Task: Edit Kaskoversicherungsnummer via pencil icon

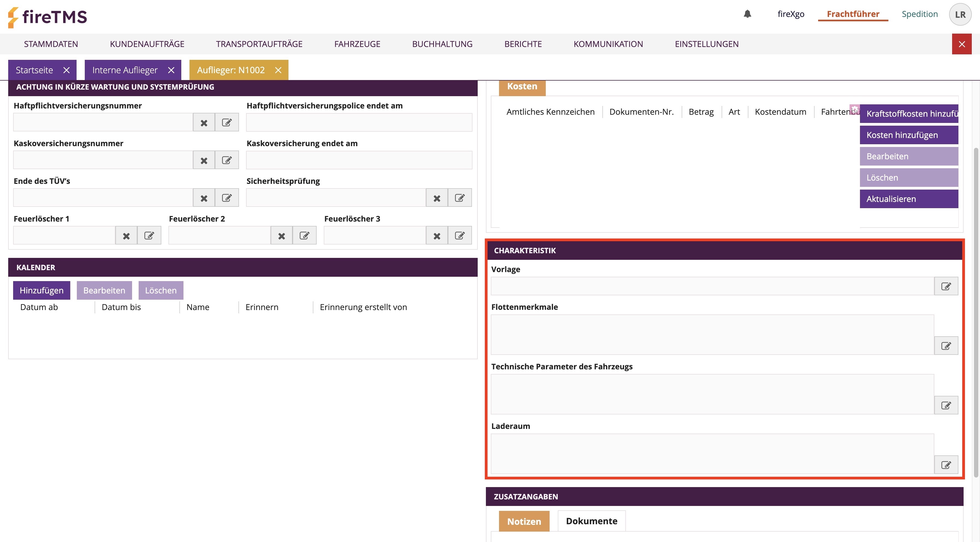Action: (x=227, y=160)
